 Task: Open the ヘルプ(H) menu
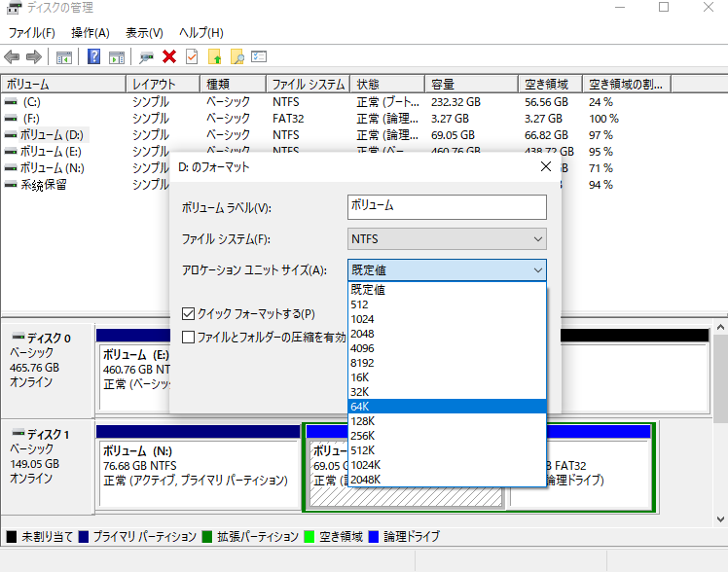click(x=201, y=33)
